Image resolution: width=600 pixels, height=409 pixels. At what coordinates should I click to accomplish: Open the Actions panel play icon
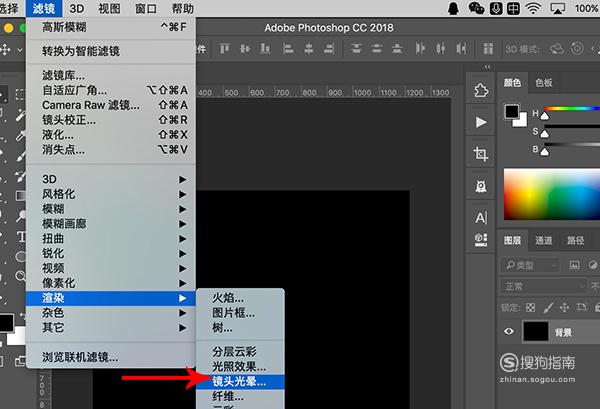click(481, 122)
